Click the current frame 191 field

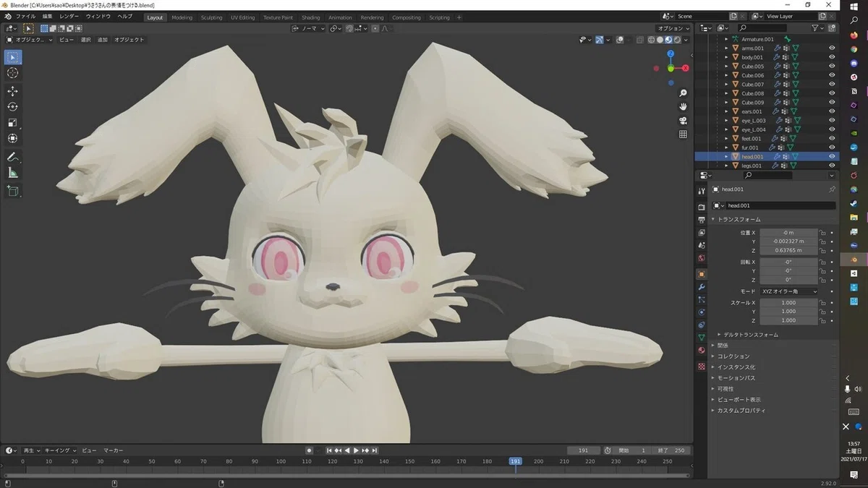(x=584, y=450)
